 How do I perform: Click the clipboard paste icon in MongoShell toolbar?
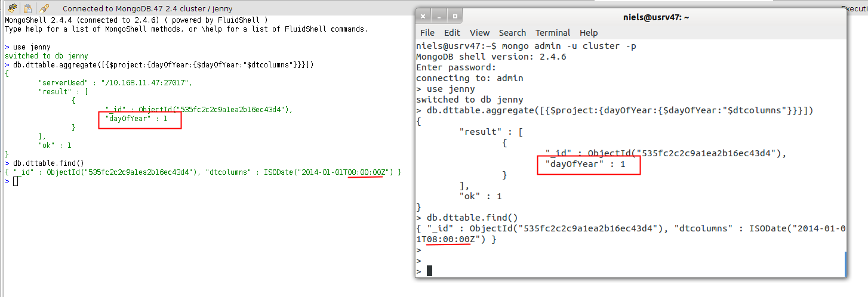click(x=28, y=8)
